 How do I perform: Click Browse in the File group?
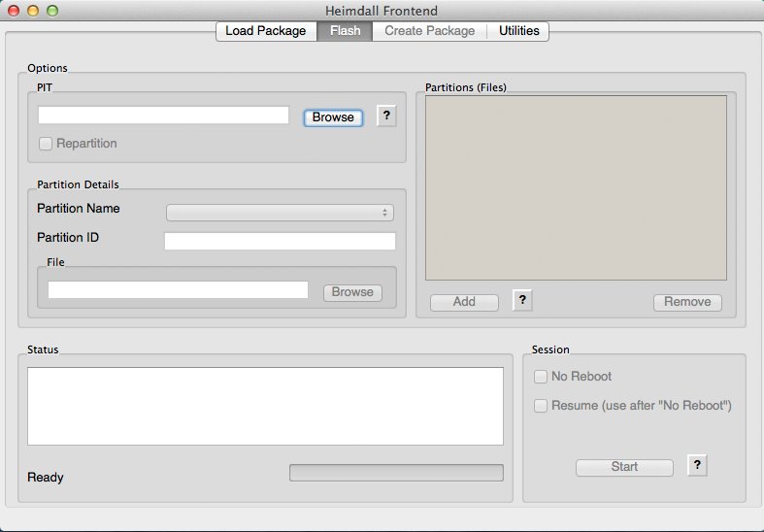(x=352, y=292)
